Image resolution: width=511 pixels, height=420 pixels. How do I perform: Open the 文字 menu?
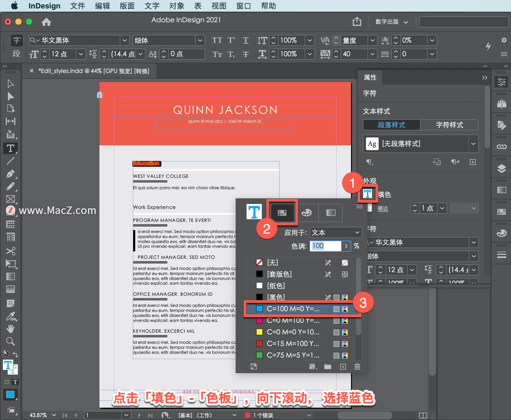click(152, 6)
